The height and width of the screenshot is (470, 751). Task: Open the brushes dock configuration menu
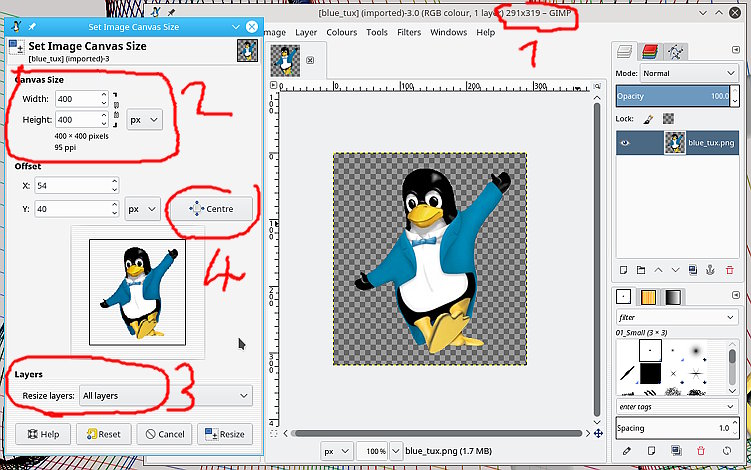(x=736, y=295)
